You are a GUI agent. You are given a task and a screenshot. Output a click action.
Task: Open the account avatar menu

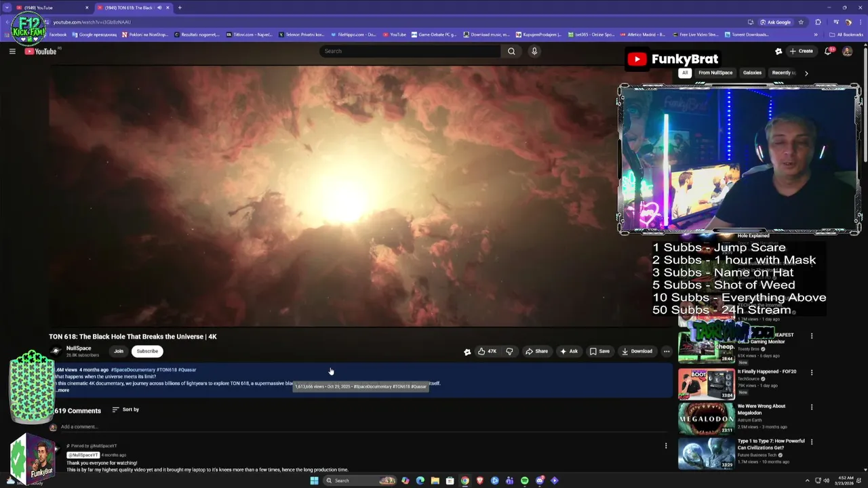[847, 51]
